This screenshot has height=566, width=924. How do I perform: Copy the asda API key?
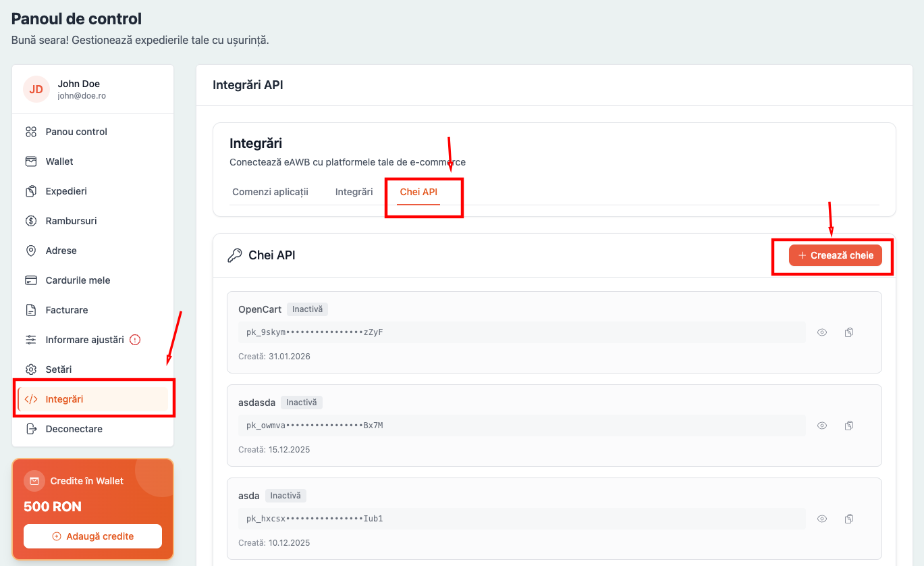849,519
